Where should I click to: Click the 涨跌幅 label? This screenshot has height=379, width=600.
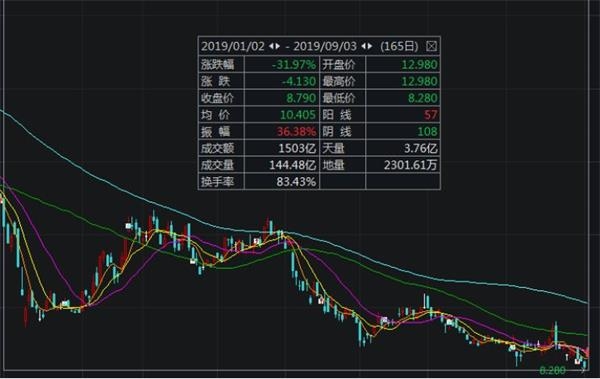click(217, 64)
